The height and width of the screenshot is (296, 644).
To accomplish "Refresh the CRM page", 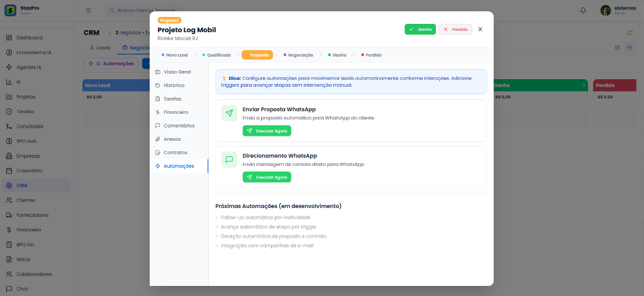I will (x=630, y=33).
